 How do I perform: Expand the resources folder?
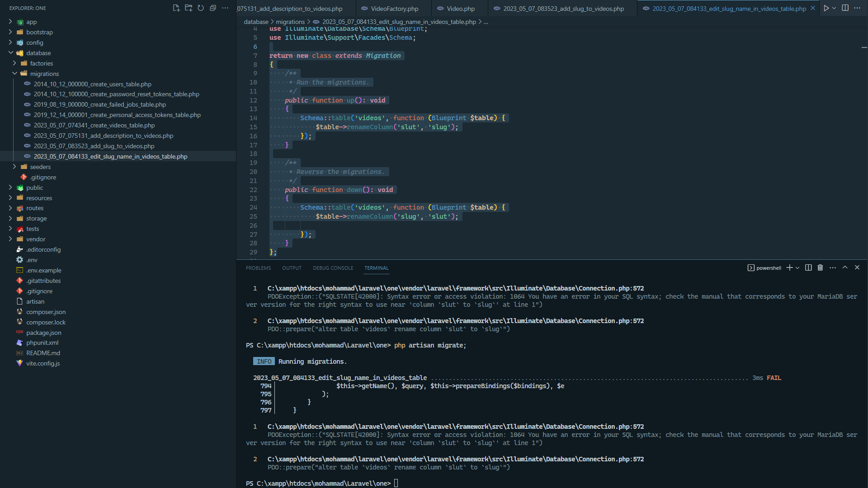(x=39, y=198)
